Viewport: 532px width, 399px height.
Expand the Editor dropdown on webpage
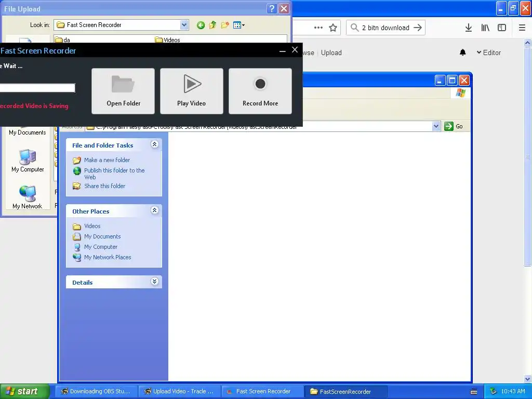488,52
